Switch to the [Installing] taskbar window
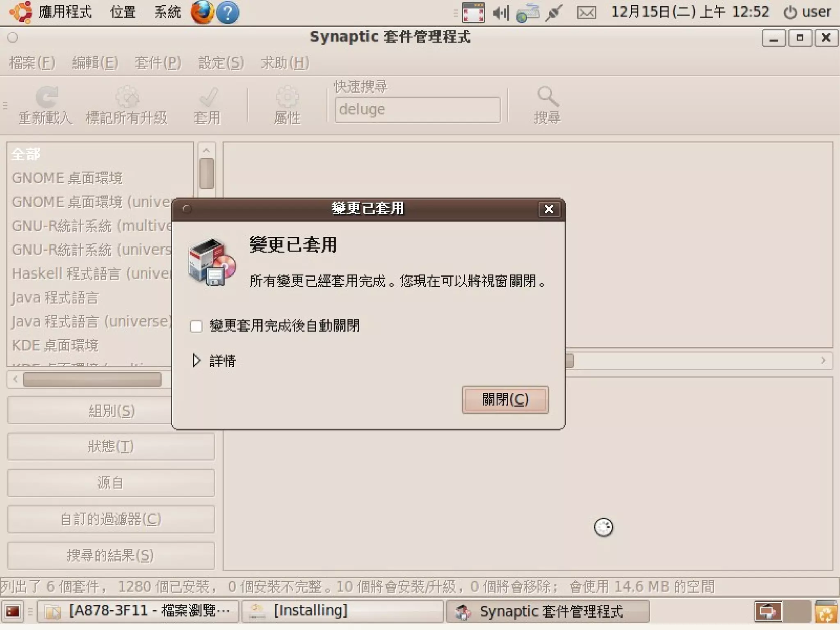The height and width of the screenshot is (630, 840). [x=343, y=611]
